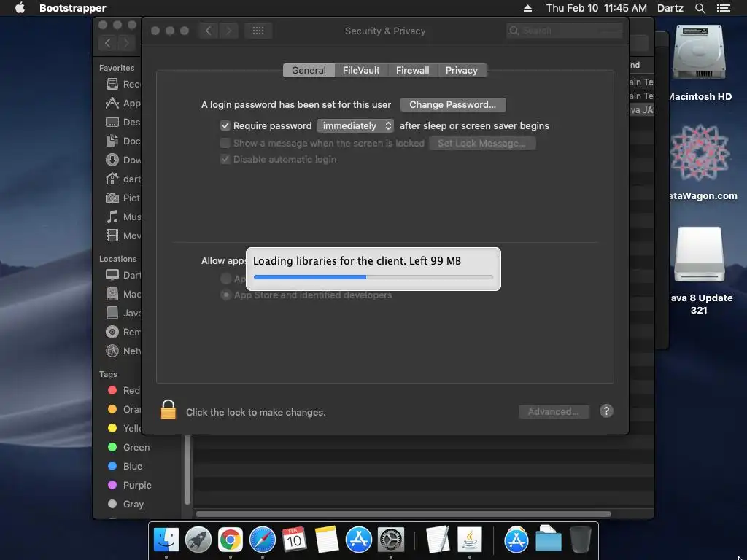Image resolution: width=747 pixels, height=560 pixels.
Task: Open TextEdit paper-and-pen icon in Dock
Action: pyautogui.click(x=438, y=540)
